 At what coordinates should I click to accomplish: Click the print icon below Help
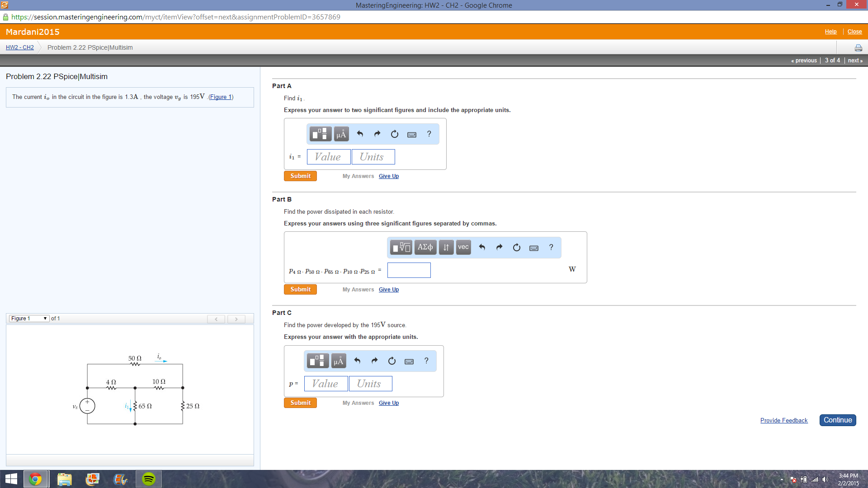click(858, 47)
